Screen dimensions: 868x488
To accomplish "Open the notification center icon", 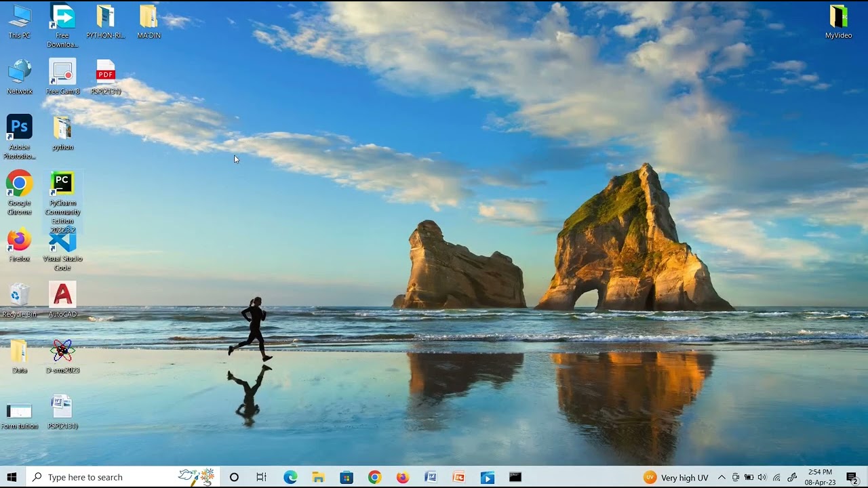I will (x=852, y=477).
